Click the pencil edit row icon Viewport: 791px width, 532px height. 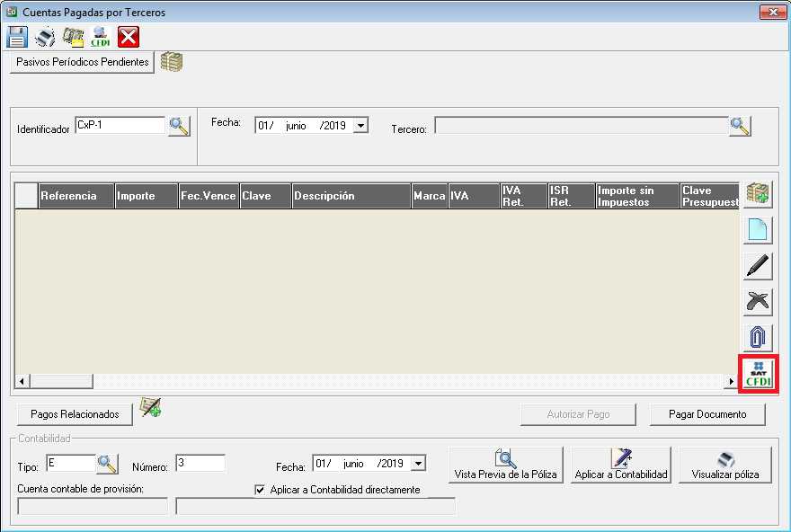[758, 266]
